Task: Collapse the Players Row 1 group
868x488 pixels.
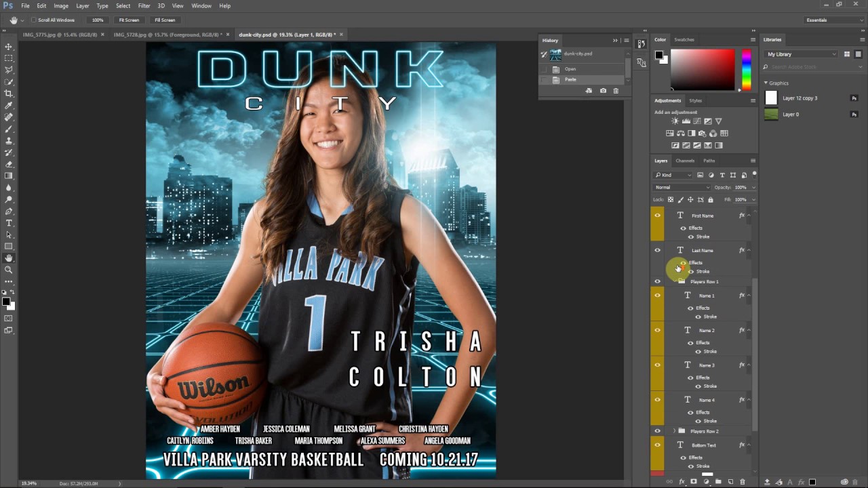Action: coord(674,281)
